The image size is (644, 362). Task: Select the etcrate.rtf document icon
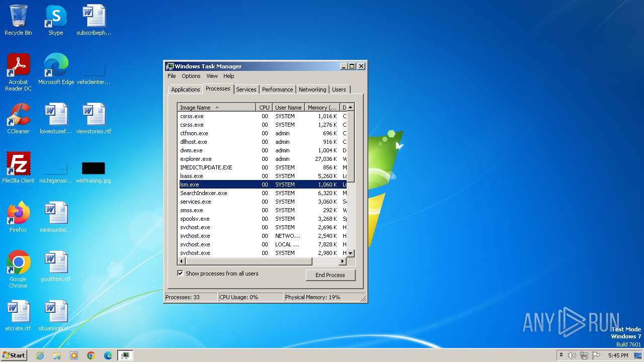point(18,316)
